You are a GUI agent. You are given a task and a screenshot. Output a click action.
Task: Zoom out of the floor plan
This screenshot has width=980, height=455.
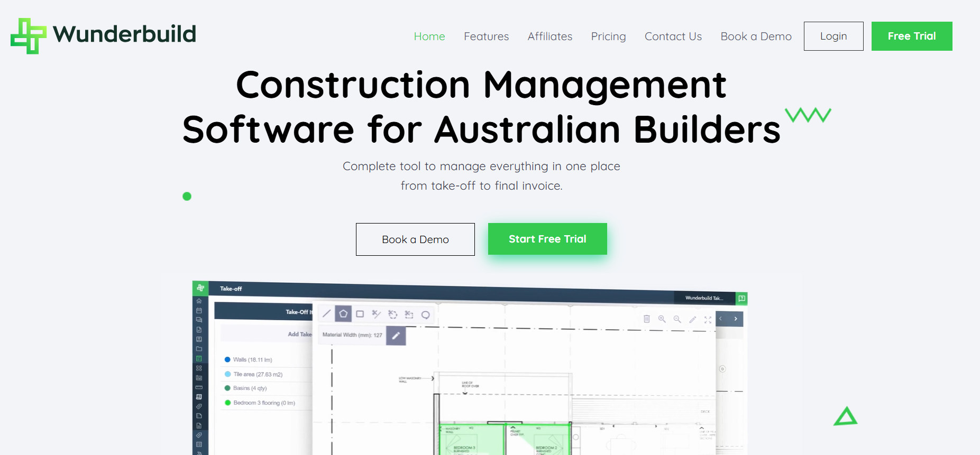click(x=677, y=319)
